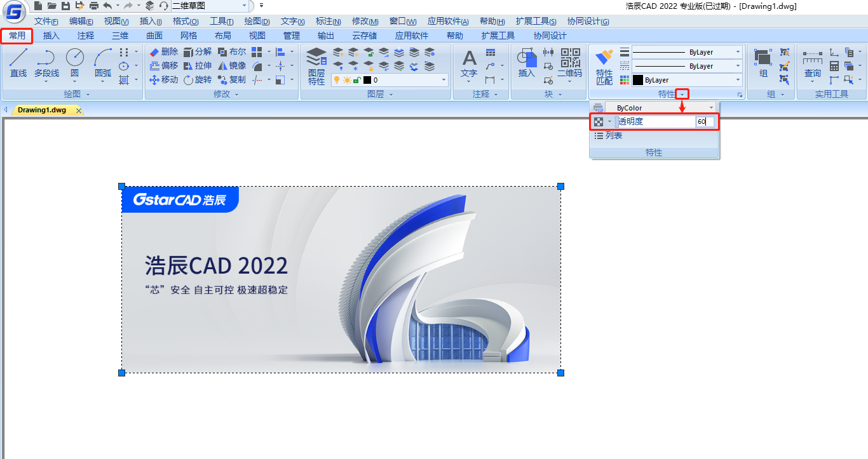
Task: Click the 组 group tool
Action: 763,62
